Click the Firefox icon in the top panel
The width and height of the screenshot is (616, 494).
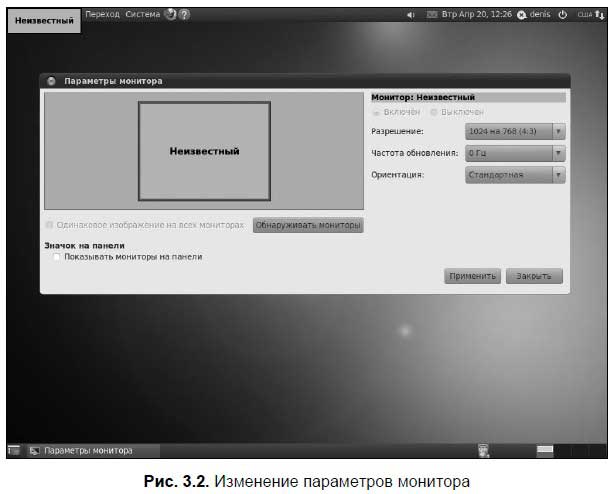170,15
